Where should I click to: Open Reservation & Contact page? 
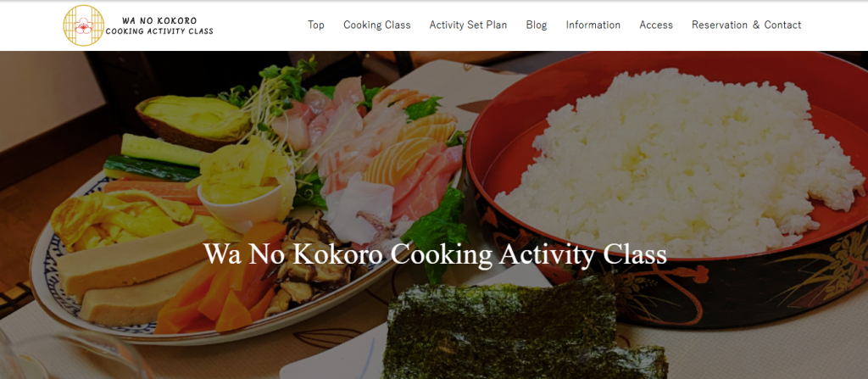746,25
